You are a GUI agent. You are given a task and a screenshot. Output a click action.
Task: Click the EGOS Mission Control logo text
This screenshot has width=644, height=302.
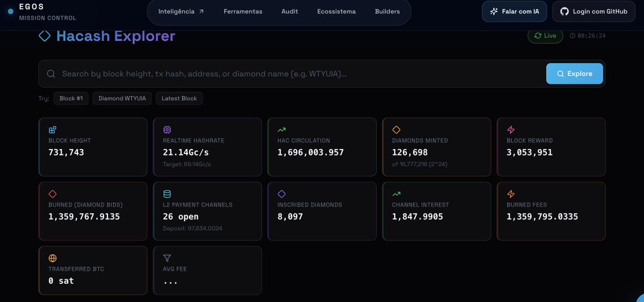point(47,12)
